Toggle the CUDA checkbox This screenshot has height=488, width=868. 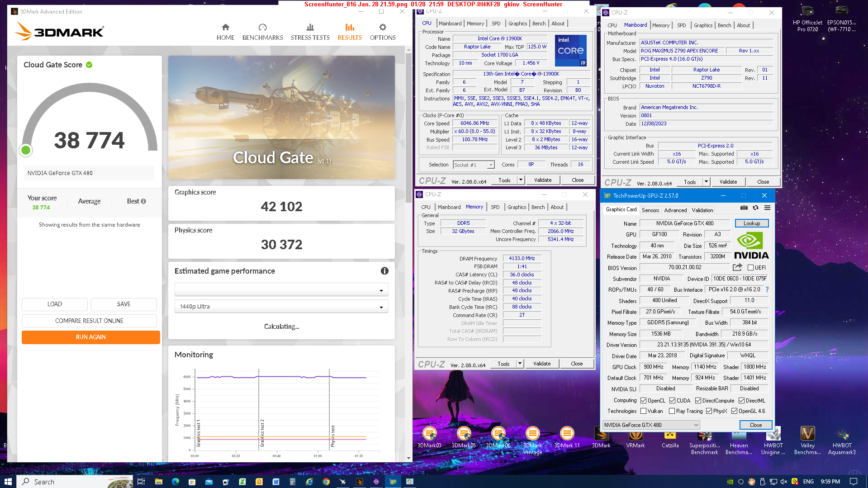[x=672, y=401]
